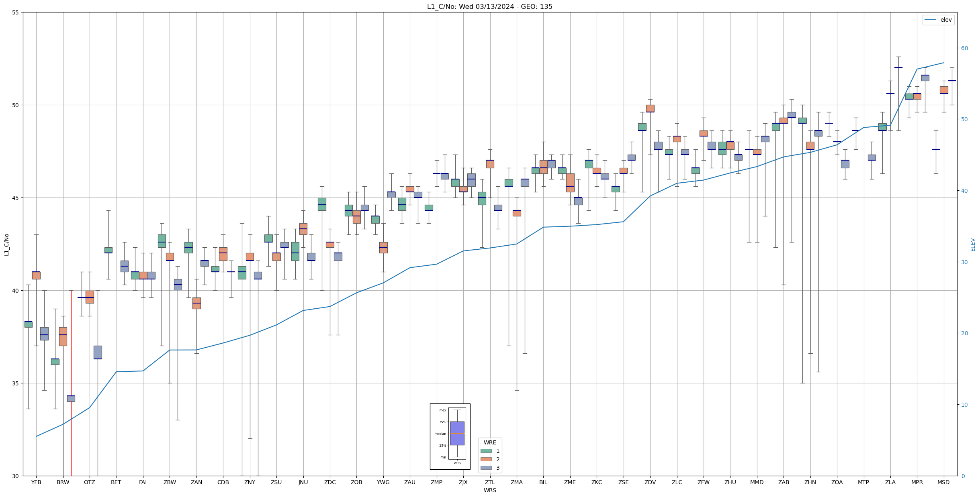The image size is (980, 497).
Task: Click the OTZ station label
Action: [x=90, y=483]
